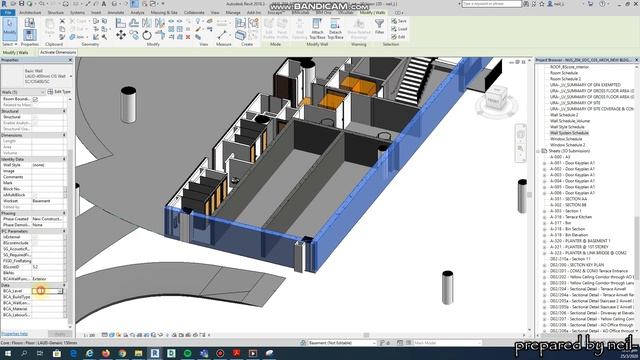
Task: Open Basement workset dropdown in status bar
Action: 374,343
